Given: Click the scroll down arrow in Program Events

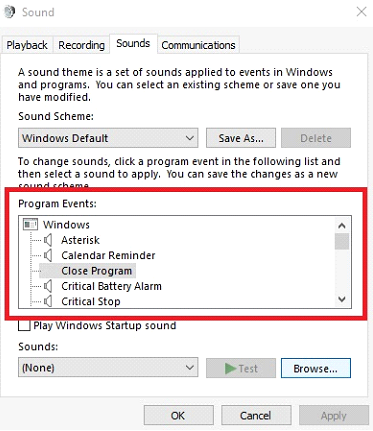Looking at the screenshot, I should click(x=342, y=299).
